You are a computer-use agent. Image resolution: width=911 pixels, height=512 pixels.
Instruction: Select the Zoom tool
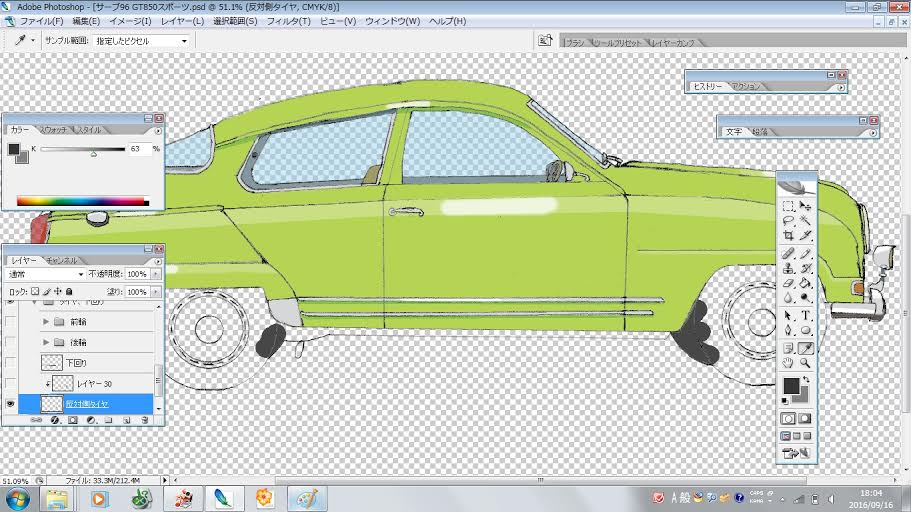805,363
